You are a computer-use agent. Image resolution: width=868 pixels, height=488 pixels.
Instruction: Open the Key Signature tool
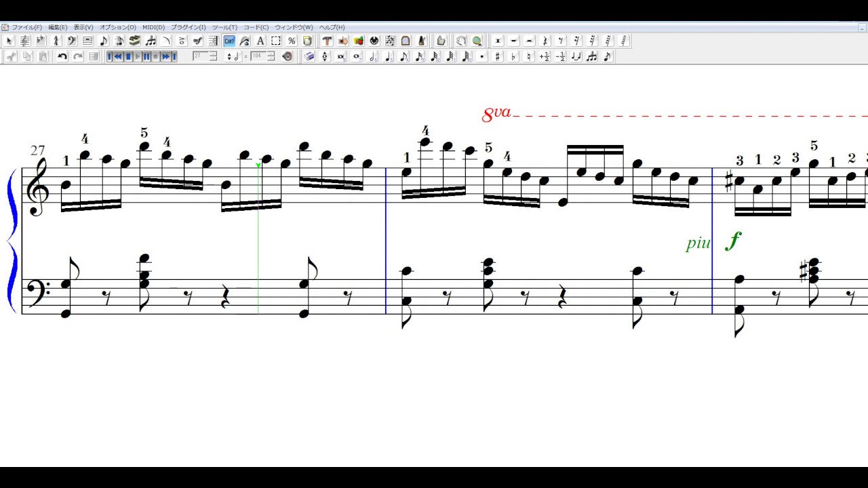(x=41, y=41)
